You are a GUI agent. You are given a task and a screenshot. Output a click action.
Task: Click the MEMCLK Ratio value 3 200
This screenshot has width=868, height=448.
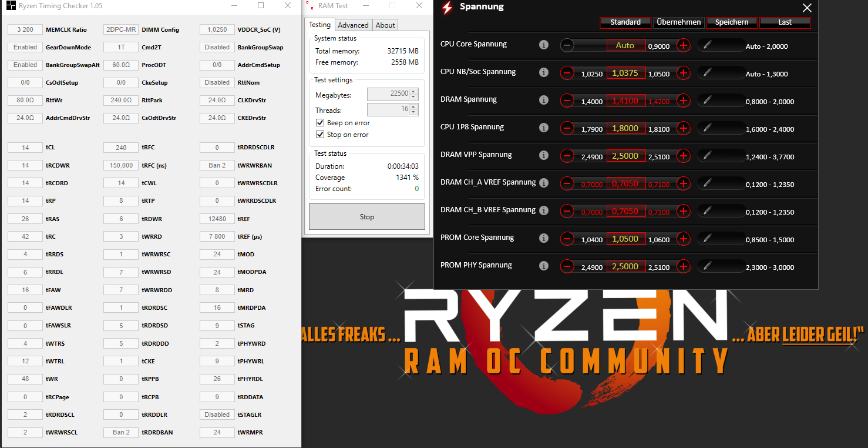point(25,29)
